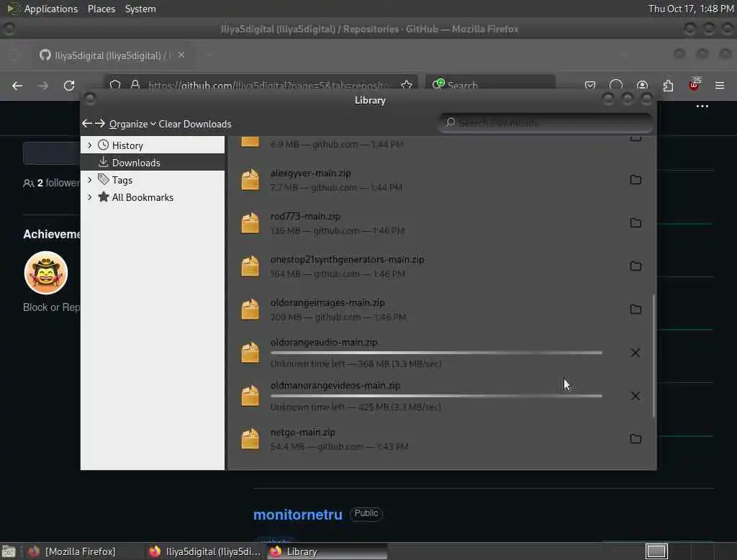The height and width of the screenshot is (560, 737).
Task: Select the rod773-main.zip filename
Action: pyautogui.click(x=305, y=216)
